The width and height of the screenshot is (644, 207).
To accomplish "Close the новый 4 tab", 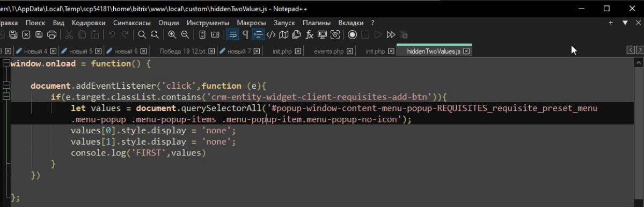I will (54, 51).
